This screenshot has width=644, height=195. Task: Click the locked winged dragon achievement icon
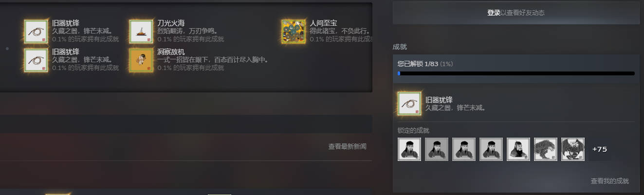pos(573,149)
